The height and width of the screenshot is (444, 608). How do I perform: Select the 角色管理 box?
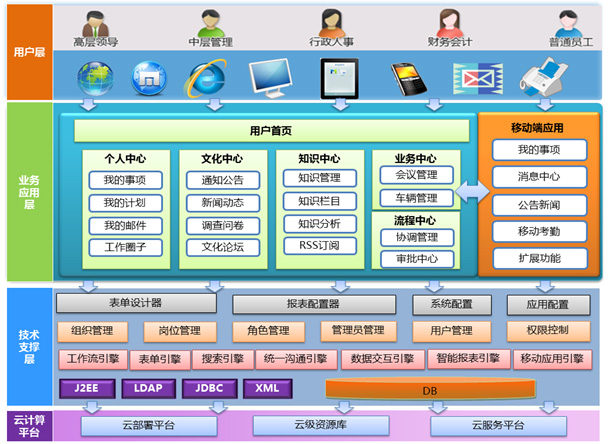(x=268, y=331)
